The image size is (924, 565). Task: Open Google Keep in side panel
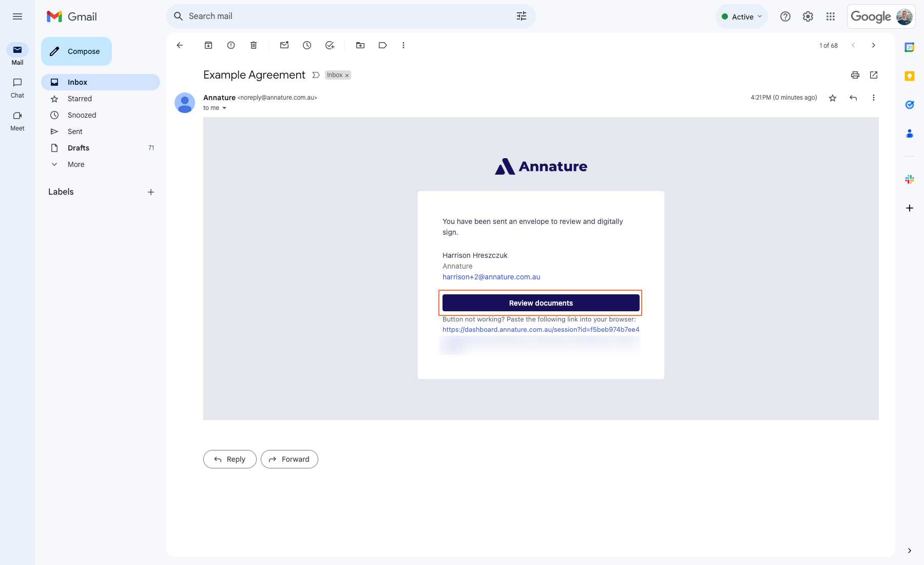point(909,76)
